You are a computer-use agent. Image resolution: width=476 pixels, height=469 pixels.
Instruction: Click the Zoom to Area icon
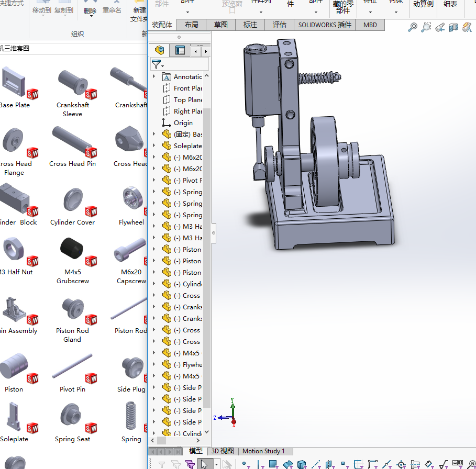[426, 27]
